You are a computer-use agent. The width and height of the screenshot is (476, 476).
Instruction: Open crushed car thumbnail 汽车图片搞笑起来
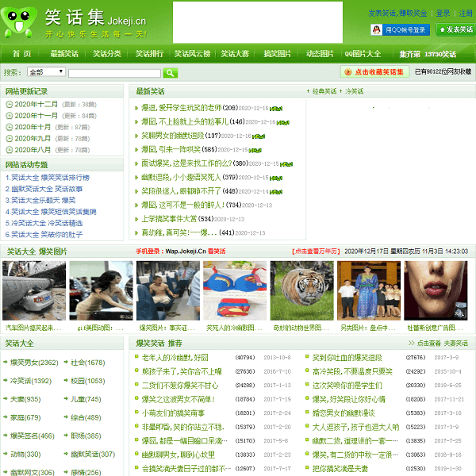click(x=34, y=290)
